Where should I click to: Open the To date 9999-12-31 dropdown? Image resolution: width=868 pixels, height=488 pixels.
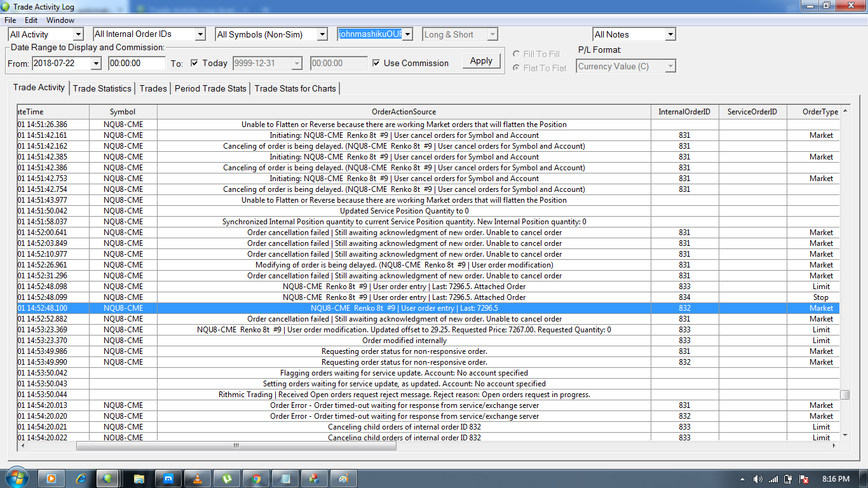coord(297,63)
